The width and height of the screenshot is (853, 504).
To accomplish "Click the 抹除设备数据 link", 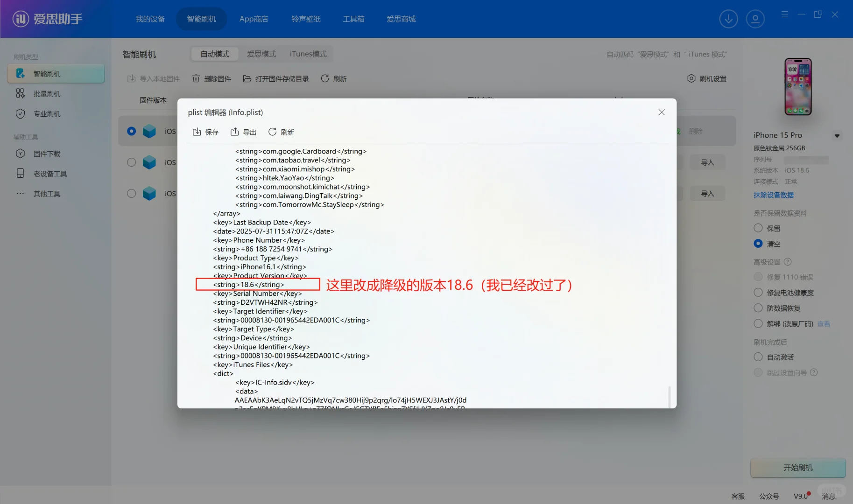I will 773,195.
